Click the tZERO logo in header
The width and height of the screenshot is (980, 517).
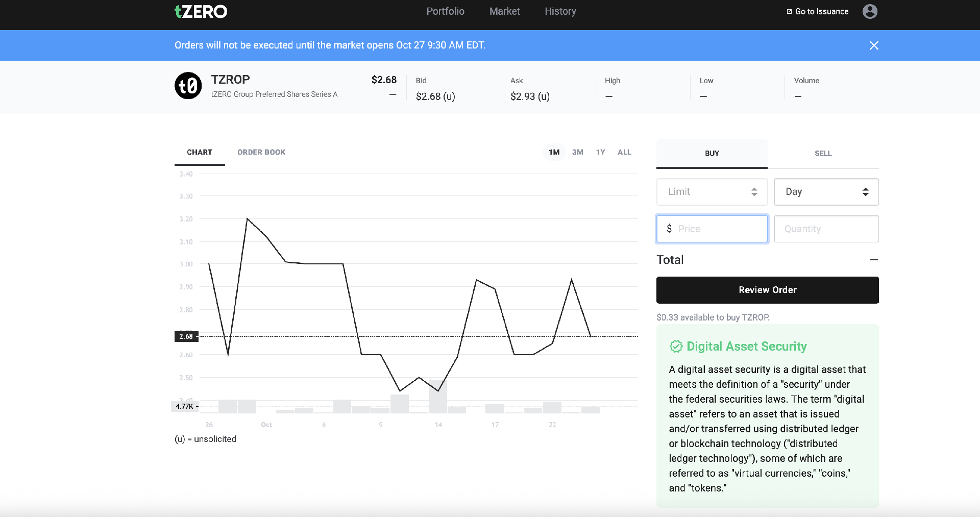tap(201, 12)
